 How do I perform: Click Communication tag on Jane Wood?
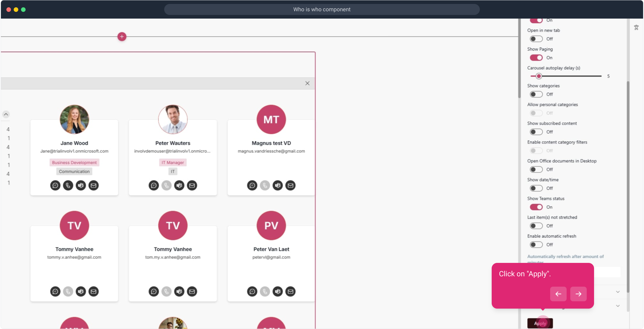pos(74,172)
